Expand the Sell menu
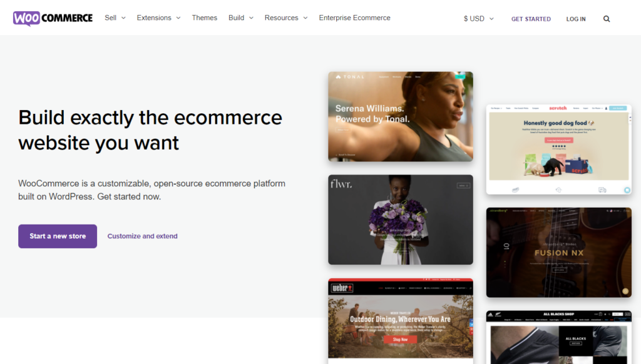Screen dimensions: 641x364 tap(115, 18)
